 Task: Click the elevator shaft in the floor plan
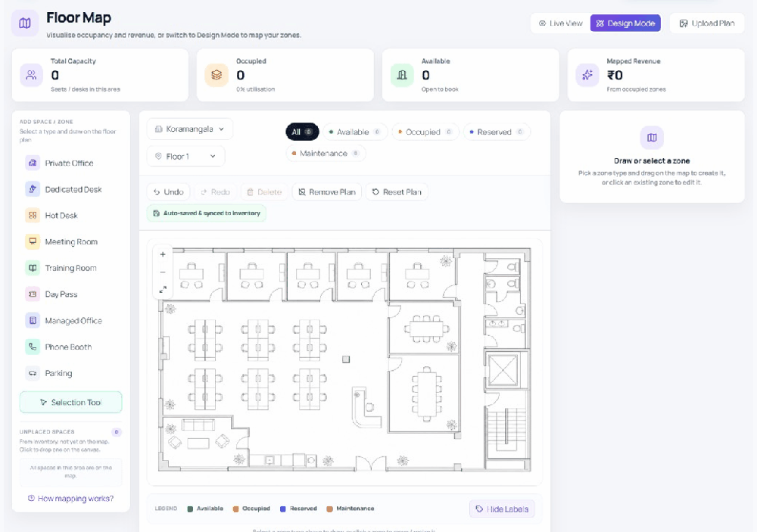click(x=503, y=370)
